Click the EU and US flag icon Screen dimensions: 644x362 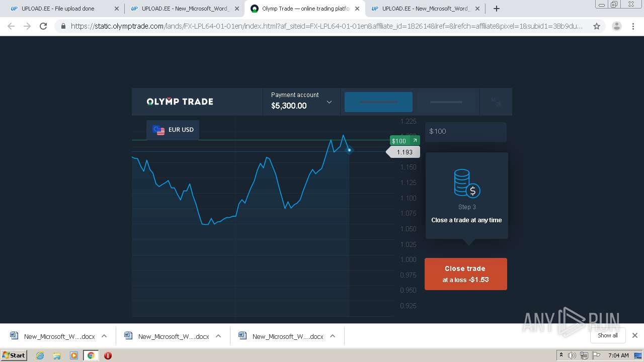[158, 130]
